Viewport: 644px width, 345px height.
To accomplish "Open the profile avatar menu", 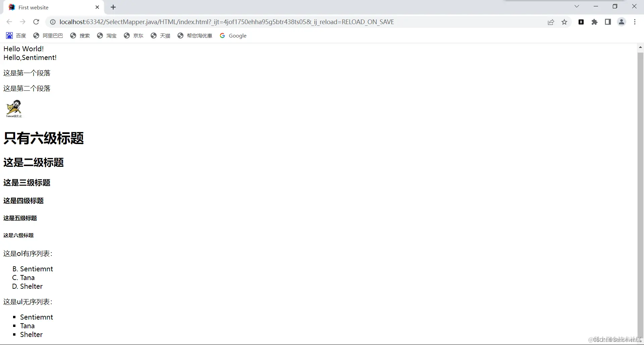I will point(622,22).
